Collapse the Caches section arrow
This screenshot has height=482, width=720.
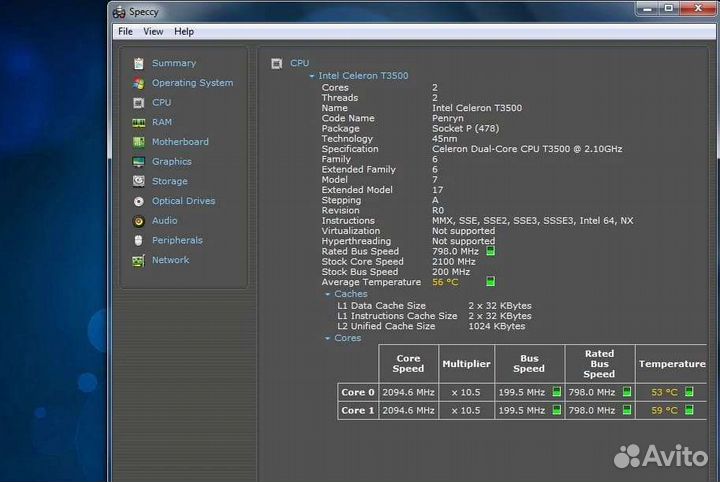[x=327, y=294]
